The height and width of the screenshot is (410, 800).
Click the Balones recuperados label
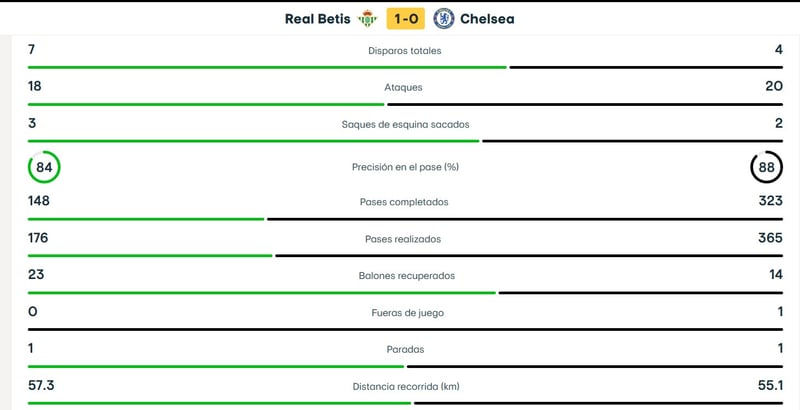404,275
